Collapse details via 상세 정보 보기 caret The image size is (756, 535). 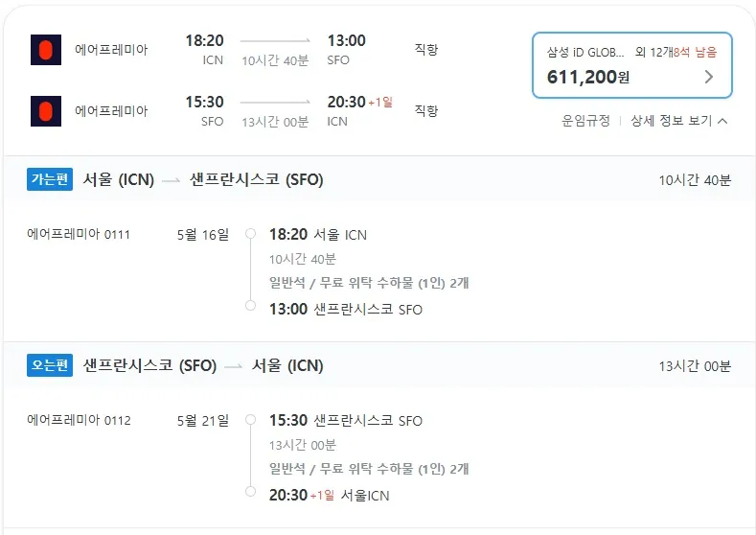pyautogui.click(x=722, y=121)
